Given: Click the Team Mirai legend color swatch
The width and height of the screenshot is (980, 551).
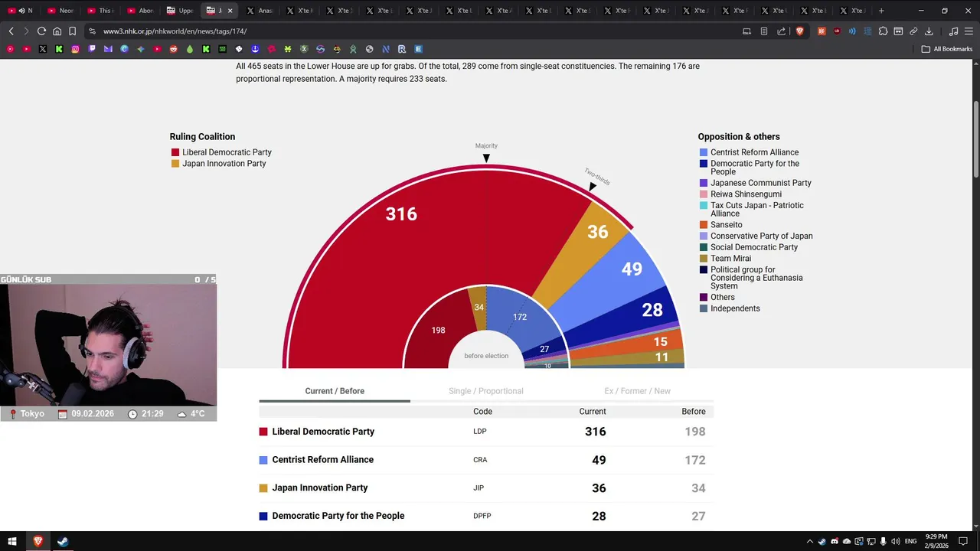Looking at the screenshot, I should (x=704, y=259).
